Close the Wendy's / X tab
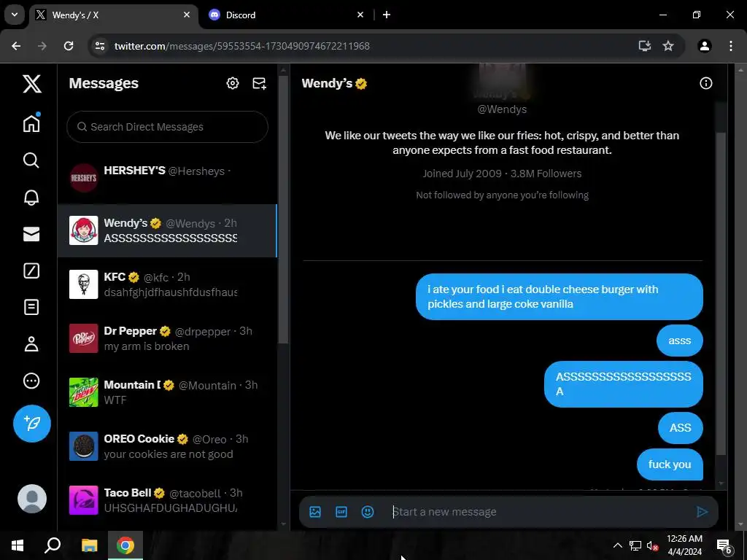 [x=187, y=15]
